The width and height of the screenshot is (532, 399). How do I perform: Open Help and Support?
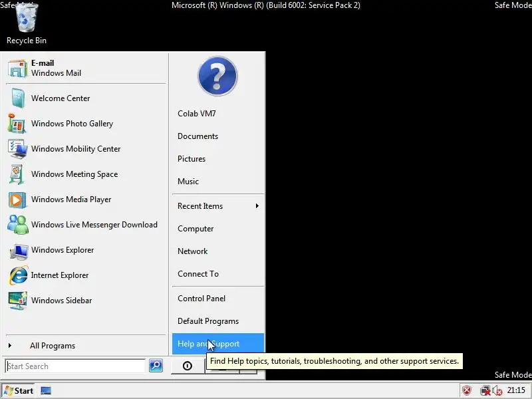[x=218, y=344]
